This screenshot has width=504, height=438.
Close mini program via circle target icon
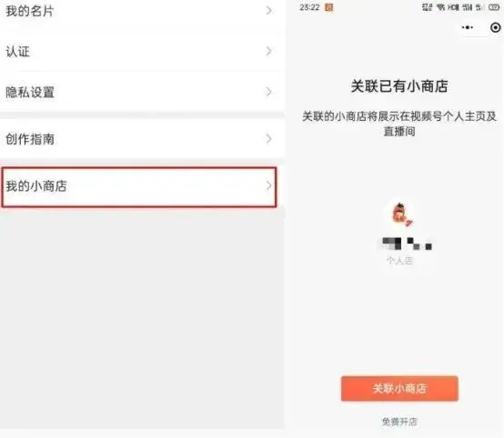tap(495, 27)
